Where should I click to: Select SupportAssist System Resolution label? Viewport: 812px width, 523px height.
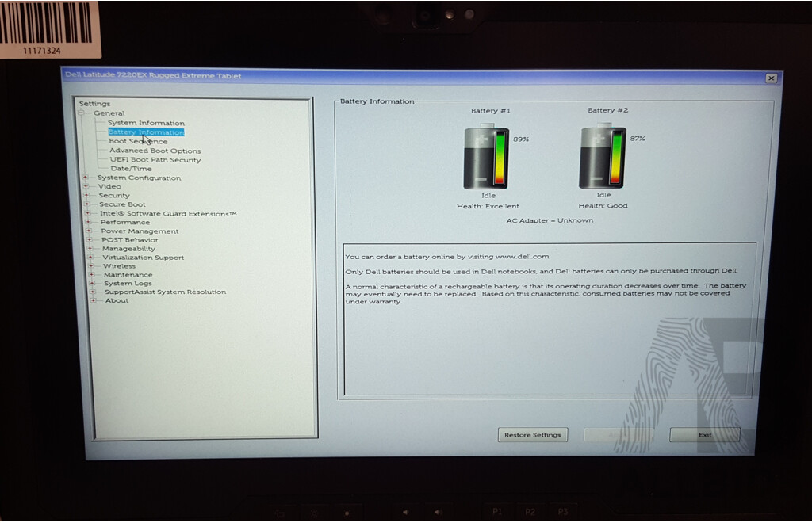tap(165, 292)
